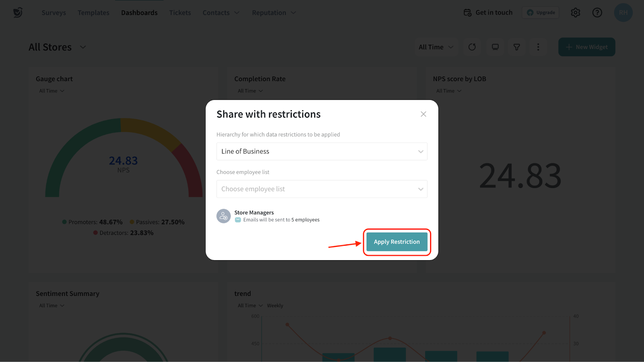Click the help question mark icon
The height and width of the screenshot is (362, 644).
click(x=597, y=12)
